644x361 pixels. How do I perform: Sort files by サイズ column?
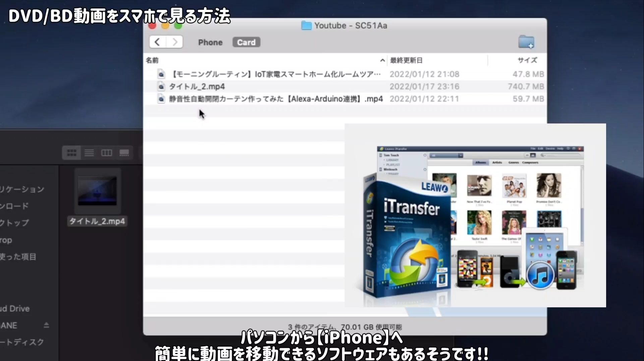[527, 60]
